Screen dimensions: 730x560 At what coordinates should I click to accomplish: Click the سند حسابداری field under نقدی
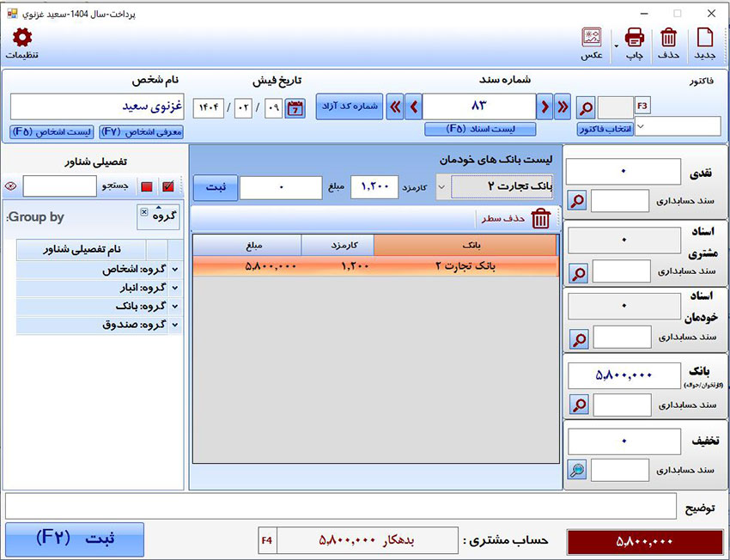(x=620, y=201)
